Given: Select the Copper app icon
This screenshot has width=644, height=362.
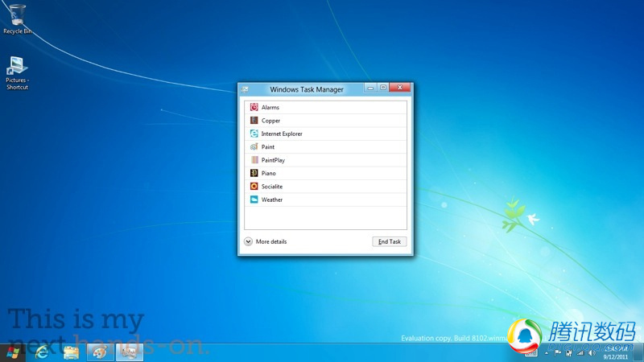Looking at the screenshot, I should (254, 120).
